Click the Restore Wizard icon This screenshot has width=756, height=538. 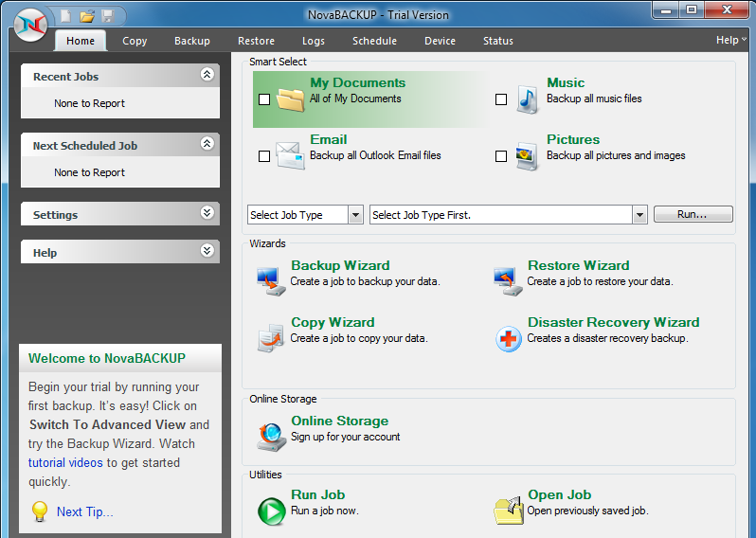pyautogui.click(x=508, y=281)
